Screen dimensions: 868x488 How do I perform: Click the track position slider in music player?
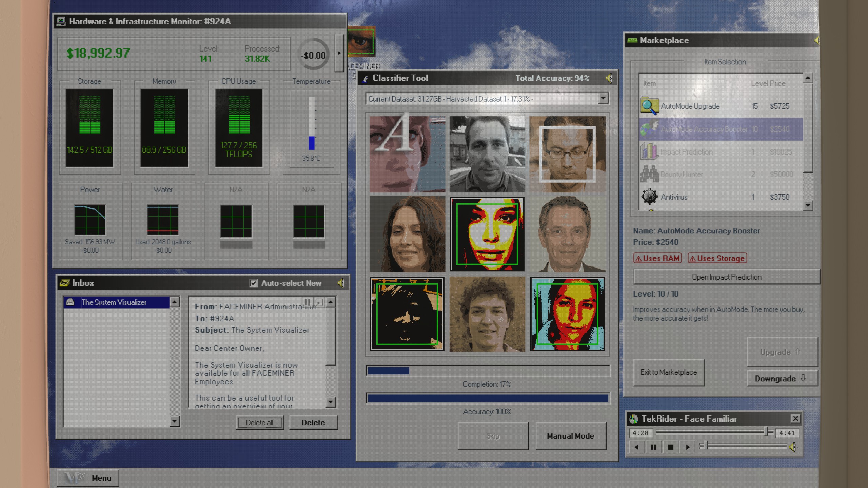tap(712, 432)
